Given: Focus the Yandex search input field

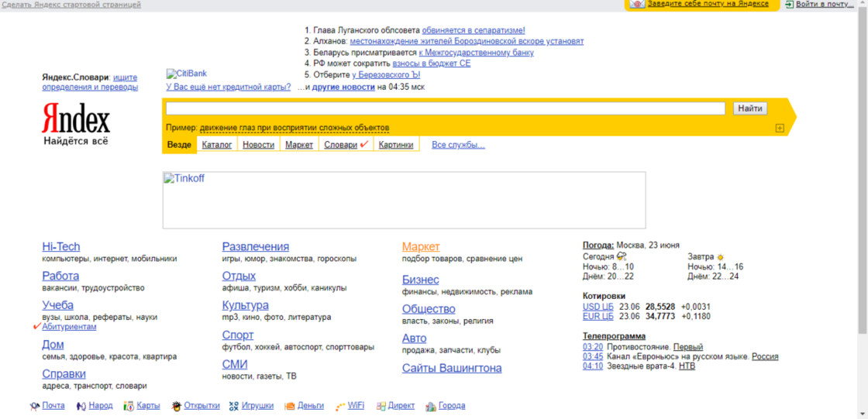Looking at the screenshot, I should 446,108.
